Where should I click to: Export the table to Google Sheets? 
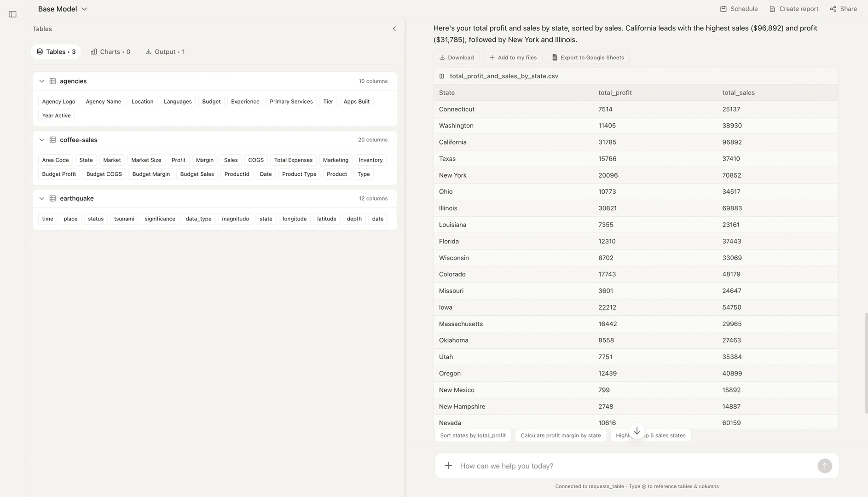pos(588,58)
